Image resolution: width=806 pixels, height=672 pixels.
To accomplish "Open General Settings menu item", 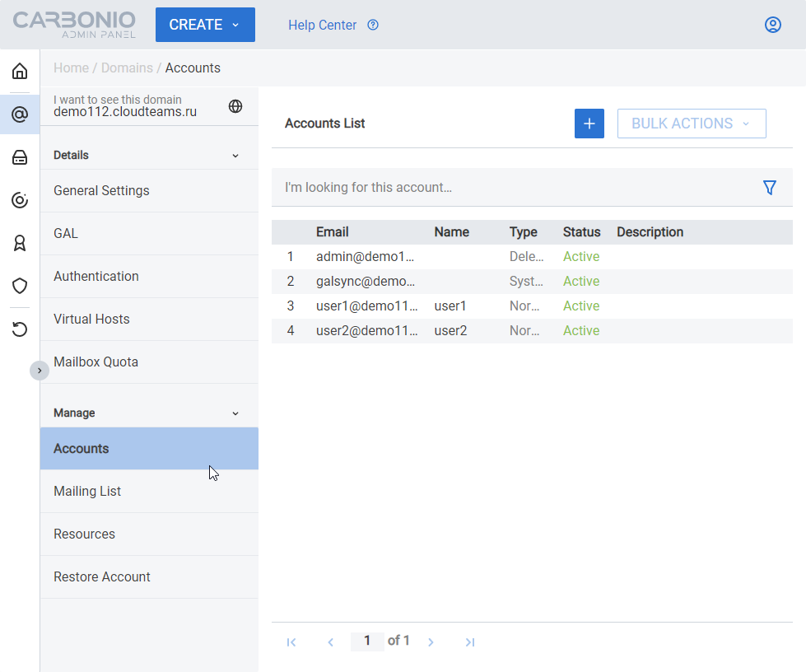I will point(101,190).
